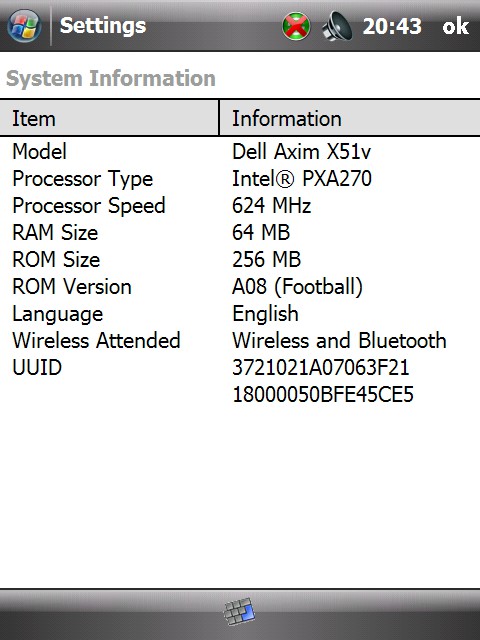
Task: Open the Windows Start menu flag icon
Action: (24, 26)
